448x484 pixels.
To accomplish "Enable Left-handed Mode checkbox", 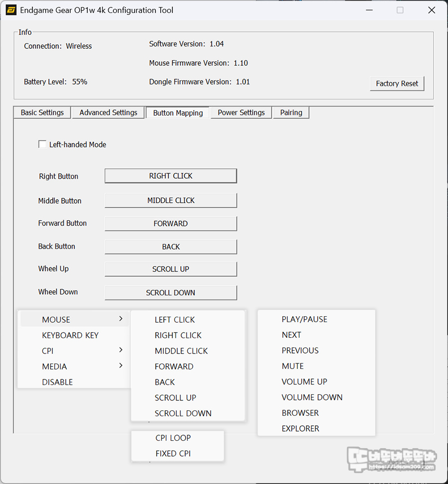I will pos(42,144).
